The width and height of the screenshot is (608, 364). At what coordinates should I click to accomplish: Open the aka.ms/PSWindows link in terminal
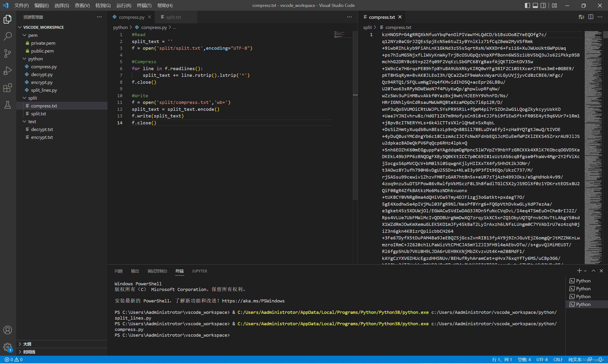click(x=253, y=301)
